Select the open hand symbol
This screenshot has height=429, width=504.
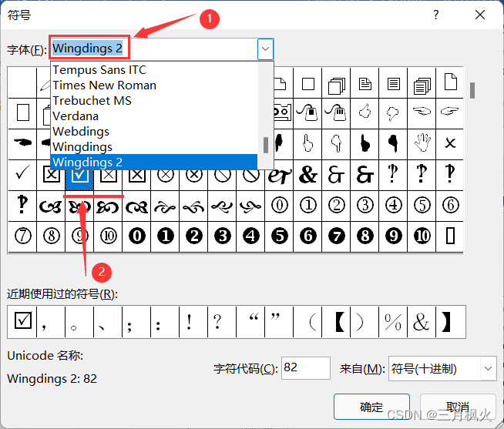click(x=422, y=143)
